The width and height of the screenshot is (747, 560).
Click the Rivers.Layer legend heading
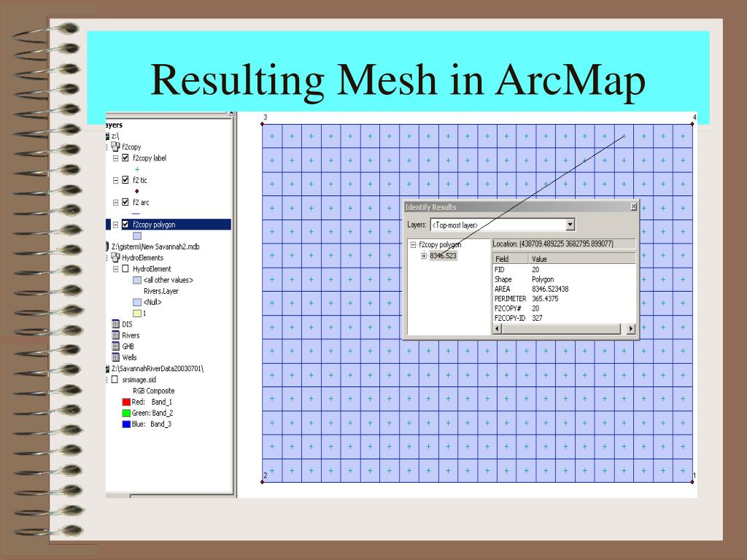pyautogui.click(x=161, y=291)
